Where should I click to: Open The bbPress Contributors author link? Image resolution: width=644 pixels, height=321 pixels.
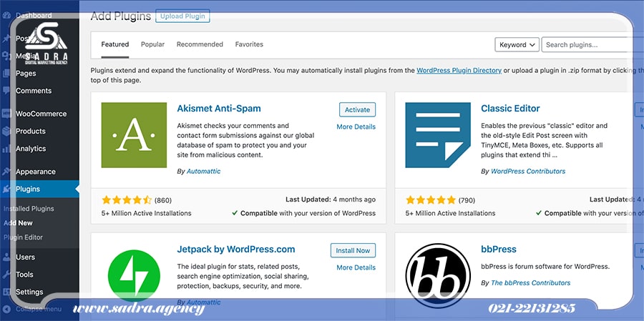click(x=531, y=283)
